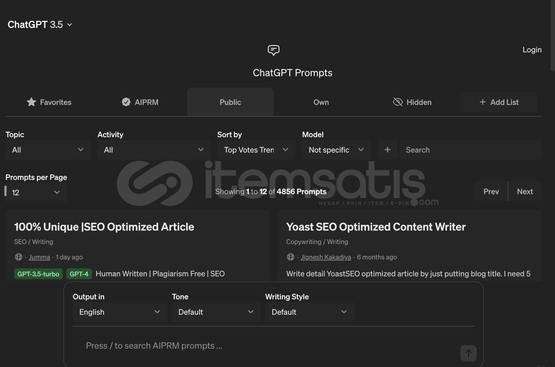Open the Sort by dropdown
Image resolution: width=555 pixels, height=367 pixels.
[256, 150]
